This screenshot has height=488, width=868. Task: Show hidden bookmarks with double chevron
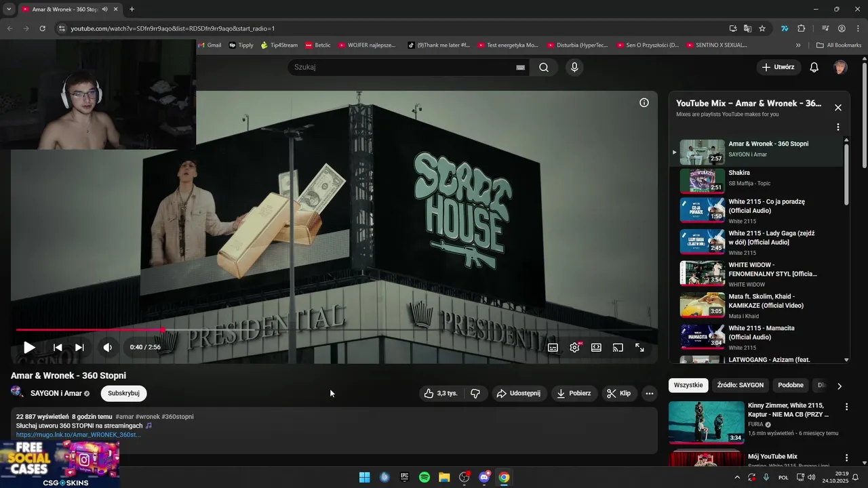coord(798,45)
